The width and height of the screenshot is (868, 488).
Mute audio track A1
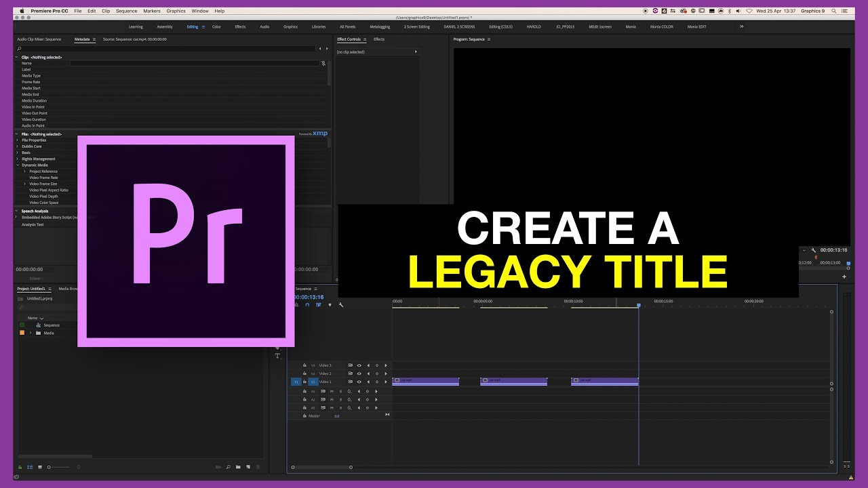tap(332, 391)
